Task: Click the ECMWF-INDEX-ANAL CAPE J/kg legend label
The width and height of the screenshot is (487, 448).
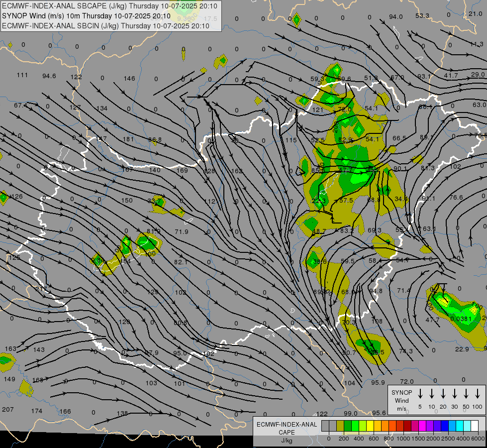Action: click(287, 432)
